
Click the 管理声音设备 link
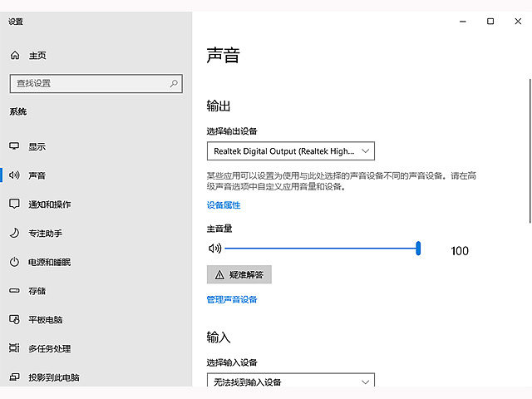(x=232, y=299)
